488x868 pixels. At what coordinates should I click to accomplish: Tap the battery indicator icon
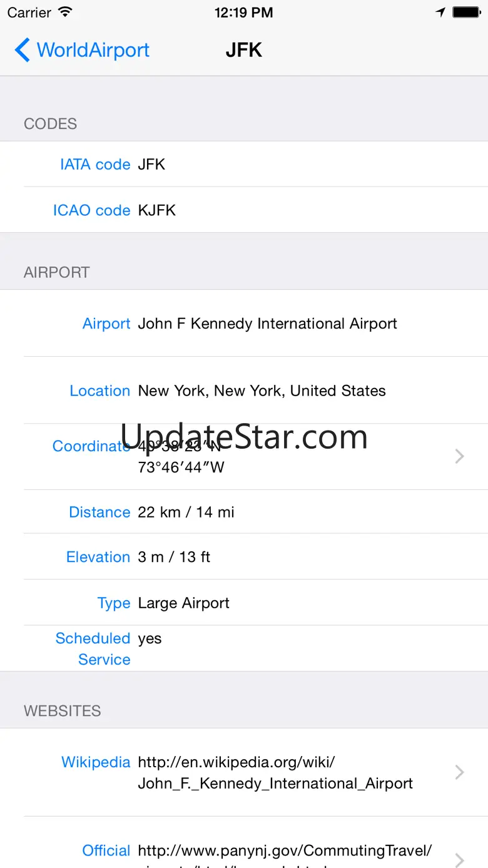pyautogui.click(x=466, y=13)
